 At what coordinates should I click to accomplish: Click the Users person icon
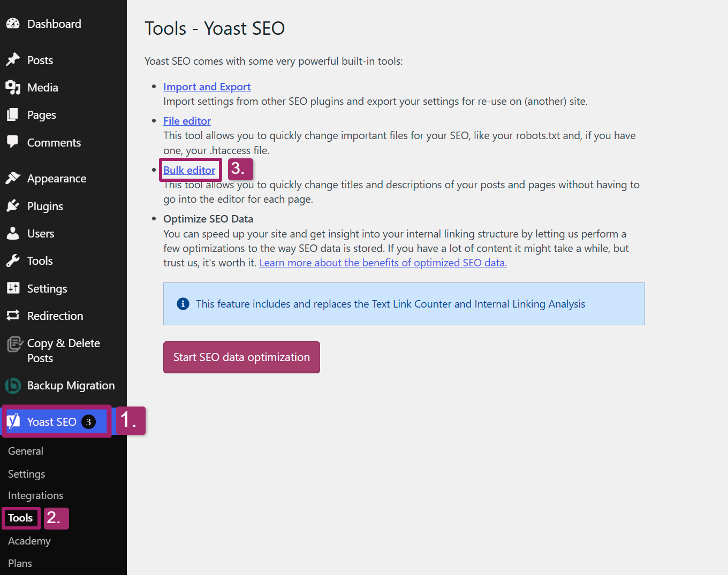13,233
